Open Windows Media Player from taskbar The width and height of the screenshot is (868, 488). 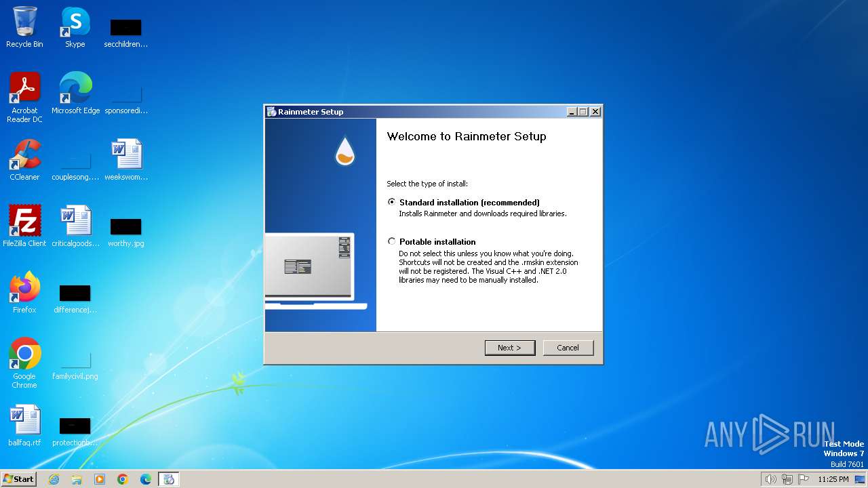click(x=100, y=479)
